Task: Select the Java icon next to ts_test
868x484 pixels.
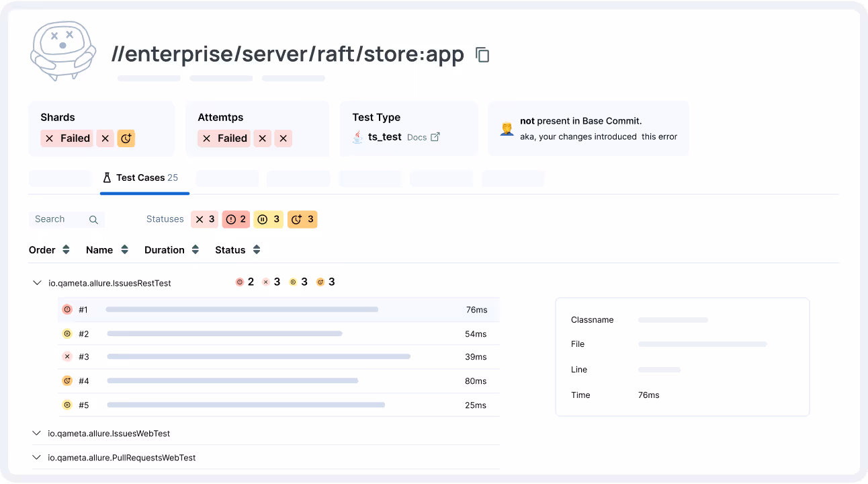Action: 357,136
